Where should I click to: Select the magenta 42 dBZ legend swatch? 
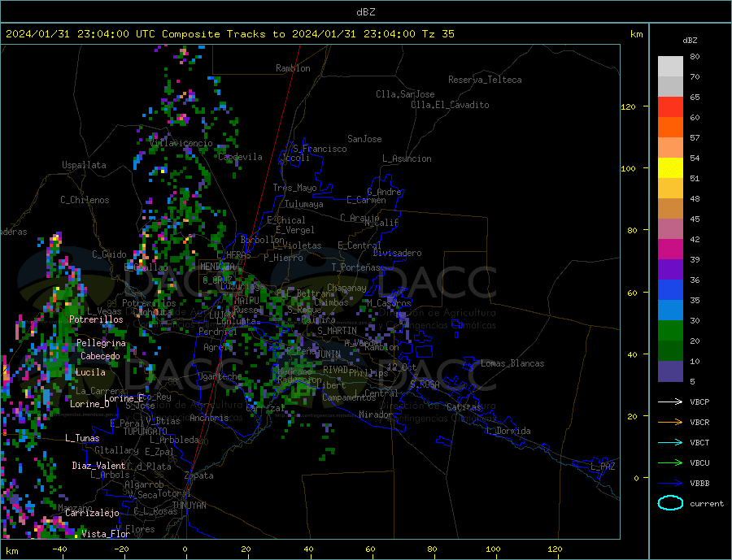[670, 250]
